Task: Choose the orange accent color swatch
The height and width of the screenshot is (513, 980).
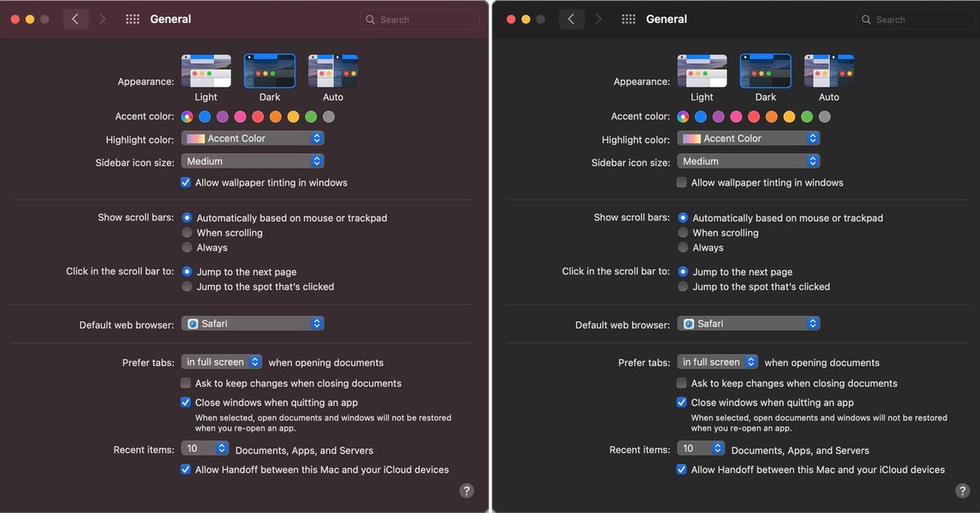Action: 274,117
